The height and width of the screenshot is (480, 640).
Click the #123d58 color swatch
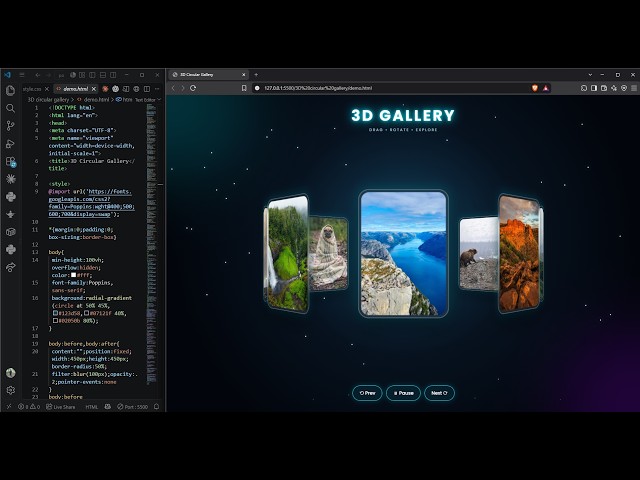tap(55, 313)
